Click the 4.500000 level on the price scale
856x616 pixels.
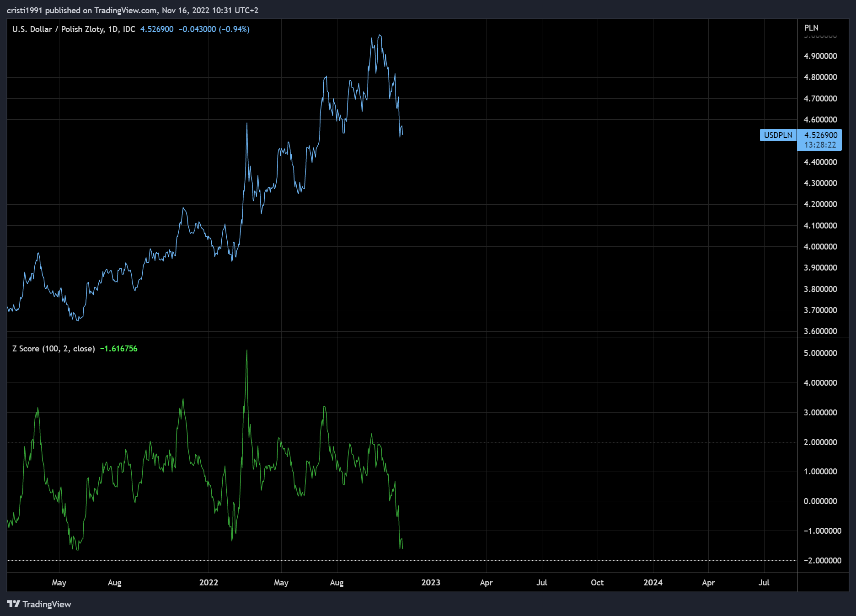(x=818, y=141)
